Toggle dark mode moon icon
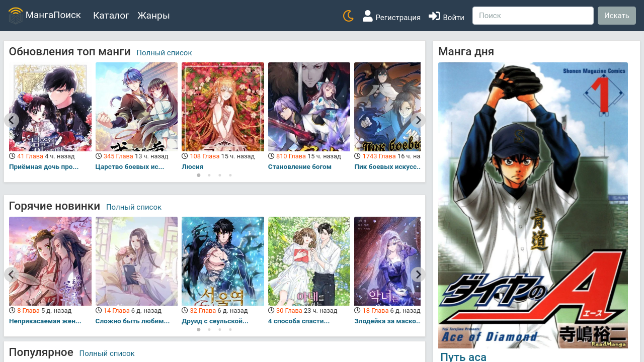The height and width of the screenshot is (362, 644). pyautogui.click(x=348, y=16)
